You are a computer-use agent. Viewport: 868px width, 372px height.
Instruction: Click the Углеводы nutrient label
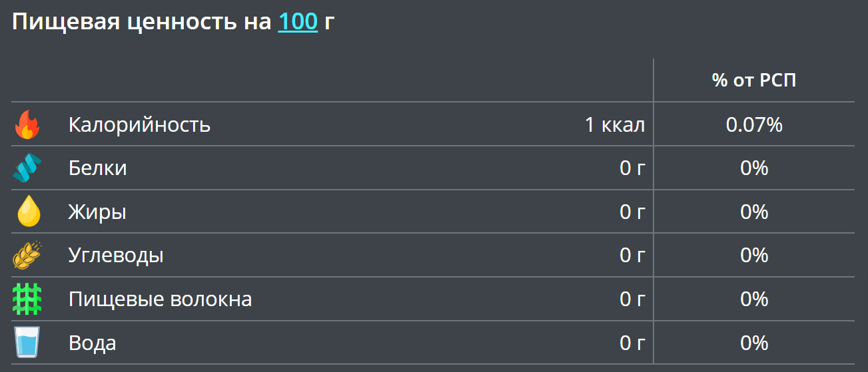click(116, 256)
